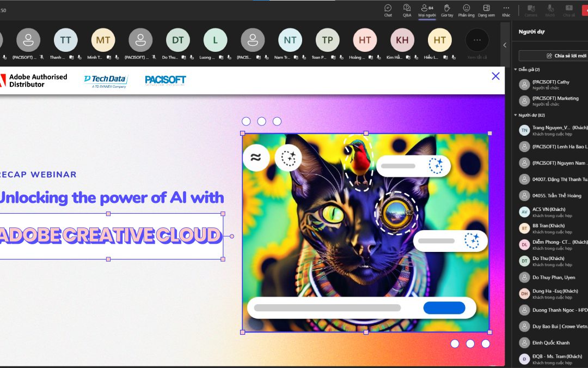The width and height of the screenshot is (588, 368).
Task: Select the MT avatar for Minh T.
Action: 103,40
